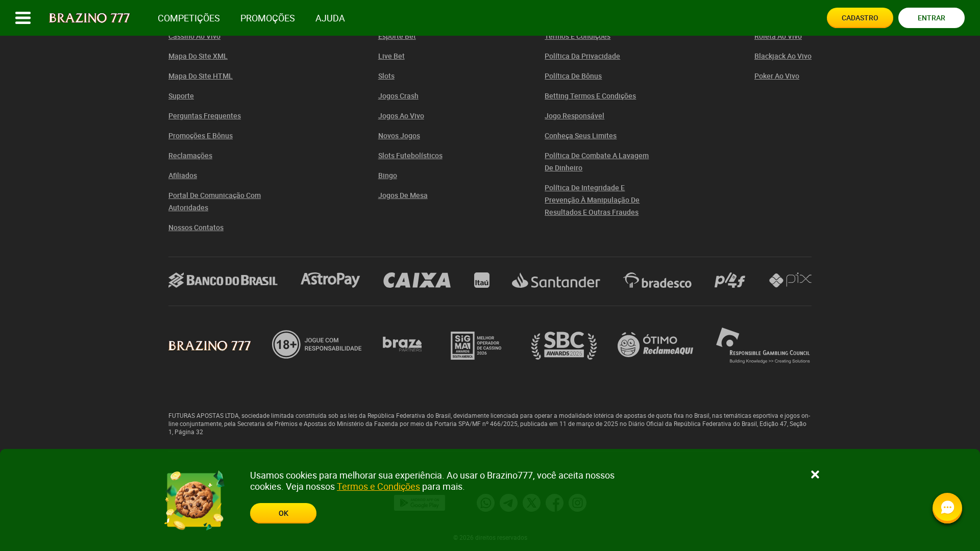Open the Instagram social icon

point(577,503)
